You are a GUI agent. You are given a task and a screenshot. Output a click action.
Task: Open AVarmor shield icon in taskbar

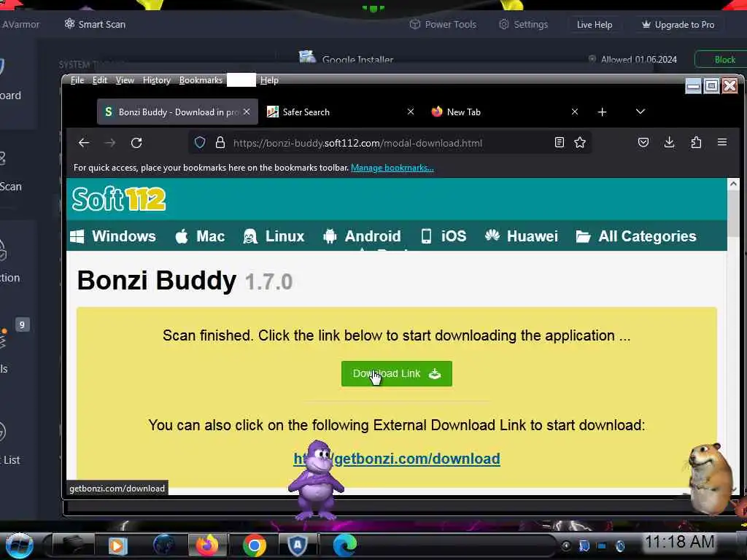[x=298, y=545]
